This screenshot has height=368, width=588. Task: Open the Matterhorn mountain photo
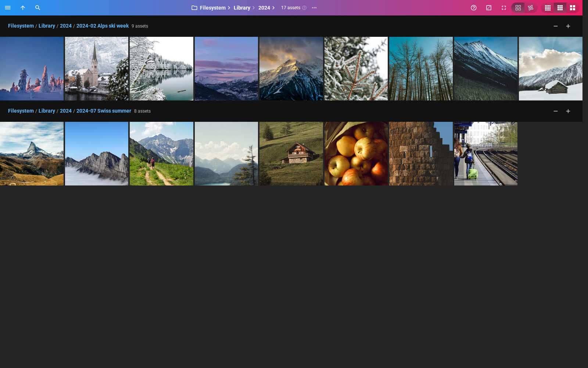pyautogui.click(x=32, y=153)
